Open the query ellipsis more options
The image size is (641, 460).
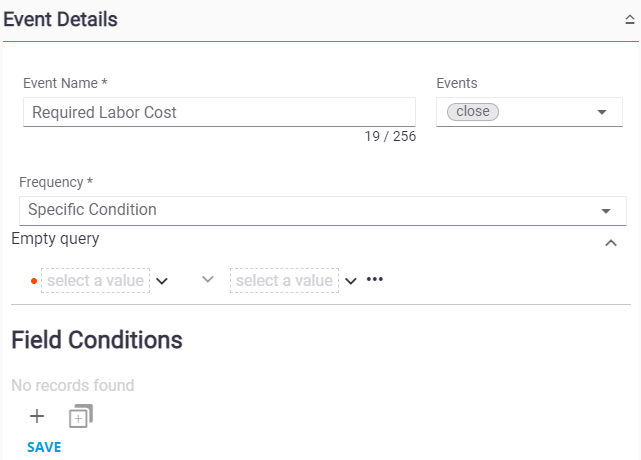(x=375, y=280)
